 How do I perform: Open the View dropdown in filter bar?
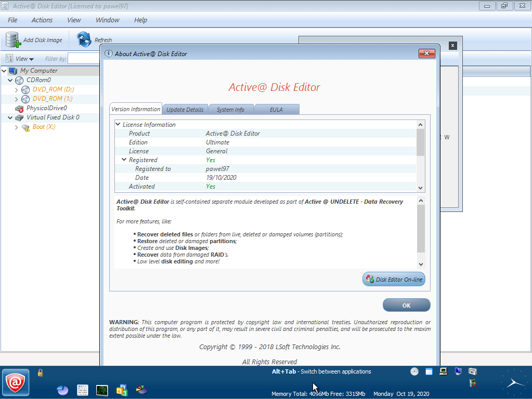[25, 59]
